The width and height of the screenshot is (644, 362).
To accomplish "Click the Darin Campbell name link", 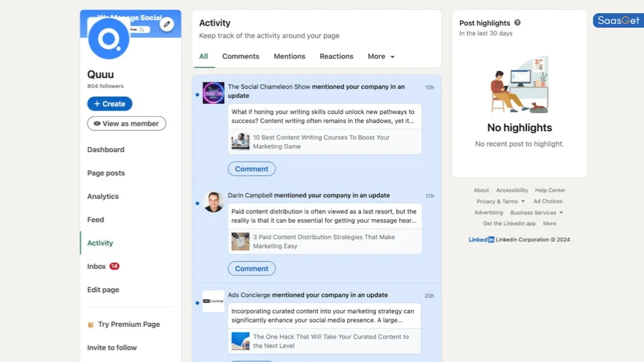I will 250,196.
